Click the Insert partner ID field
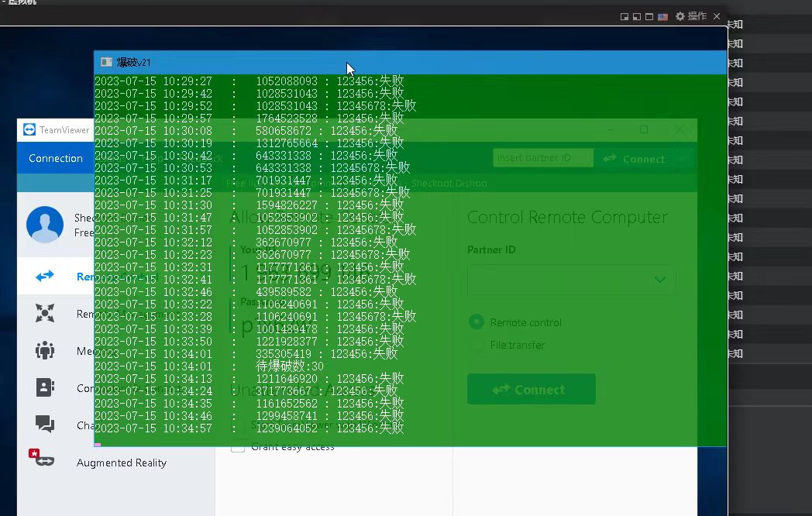 543,158
